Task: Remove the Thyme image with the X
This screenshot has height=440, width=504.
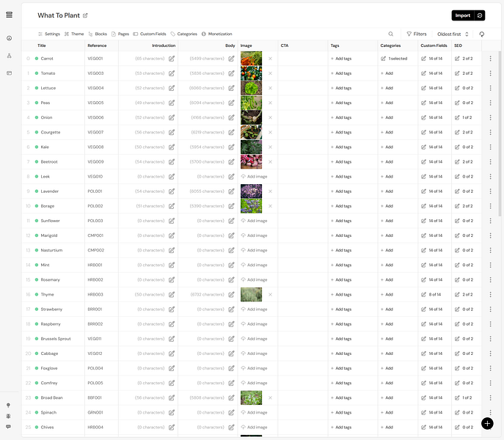Action: pyautogui.click(x=270, y=294)
